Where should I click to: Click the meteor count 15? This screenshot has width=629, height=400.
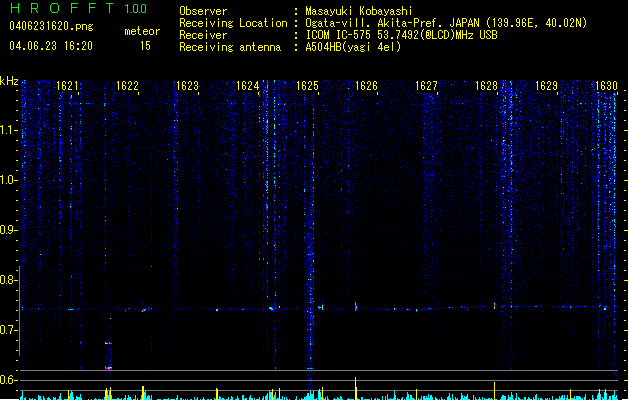(145, 46)
